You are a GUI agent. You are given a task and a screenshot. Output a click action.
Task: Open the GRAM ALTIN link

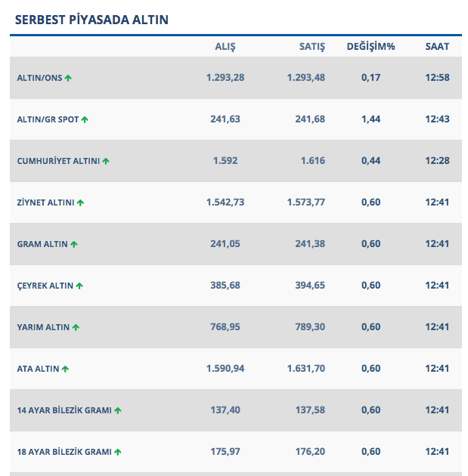[42, 244]
